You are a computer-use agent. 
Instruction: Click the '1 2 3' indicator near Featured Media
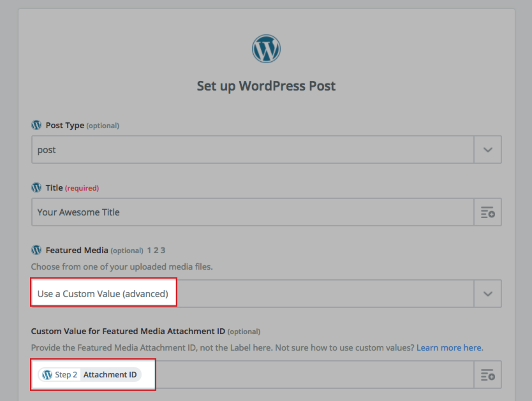coord(156,251)
